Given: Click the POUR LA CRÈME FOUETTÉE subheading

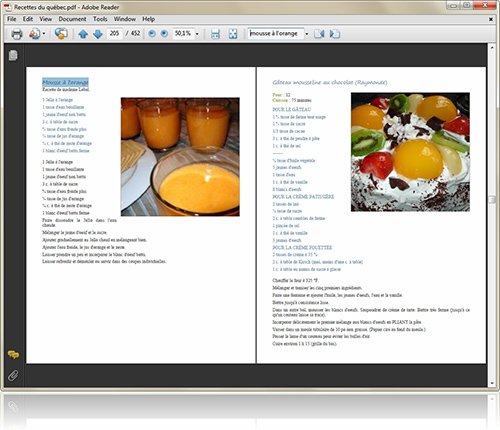Looking at the screenshot, I should tap(302, 248).
